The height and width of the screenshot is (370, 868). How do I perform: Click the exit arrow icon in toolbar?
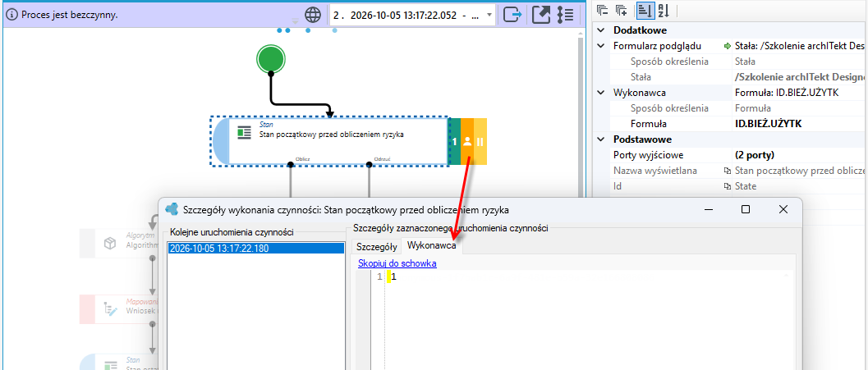click(x=512, y=15)
